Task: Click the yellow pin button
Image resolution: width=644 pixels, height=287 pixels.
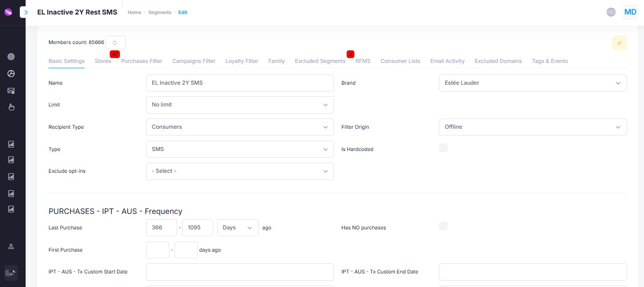Action: pyautogui.click(x=619, y=43)
